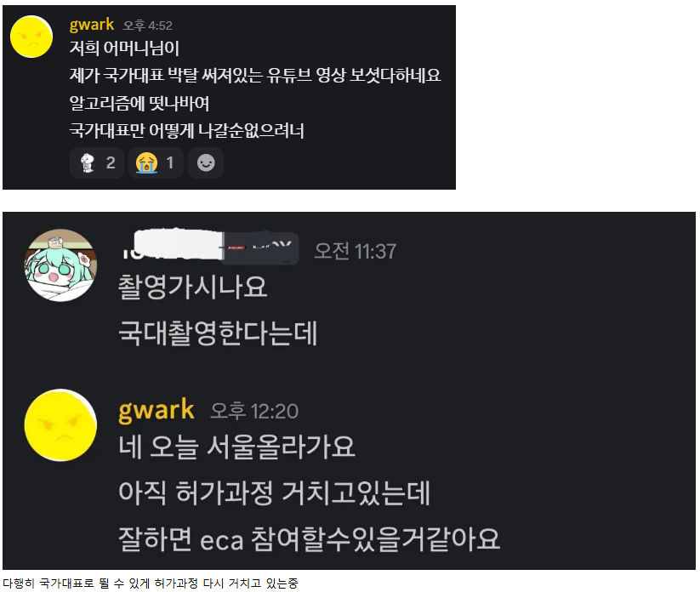700x592 pixels.
Task: Click the gwark username in lower chat
Action: click(157, 410)
